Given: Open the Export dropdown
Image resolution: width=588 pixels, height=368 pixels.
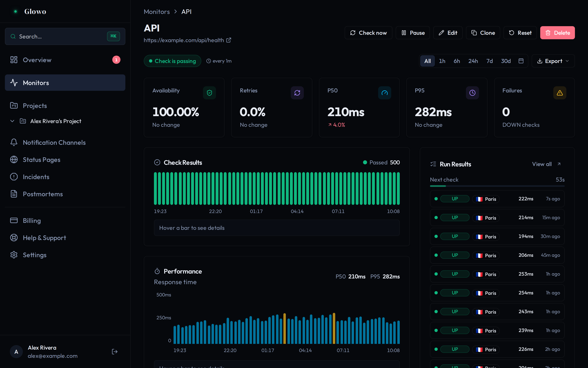Looking at the screenshot, I should pos(553,61).
